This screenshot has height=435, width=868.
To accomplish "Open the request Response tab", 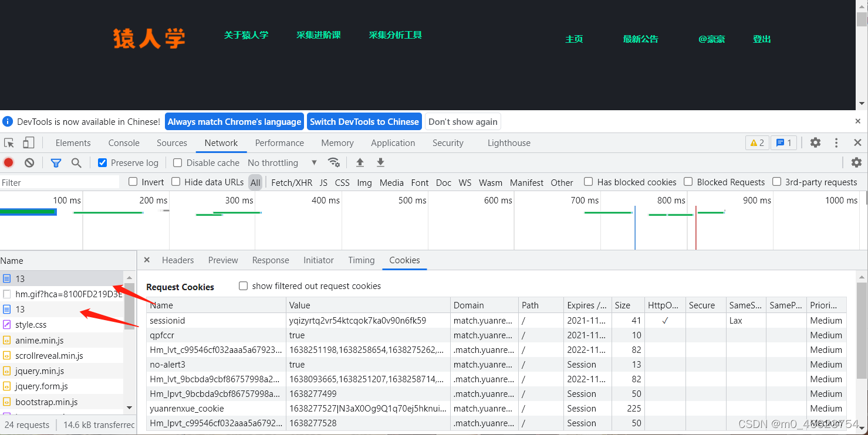I will pyautogui.click(x=271, y=260).
